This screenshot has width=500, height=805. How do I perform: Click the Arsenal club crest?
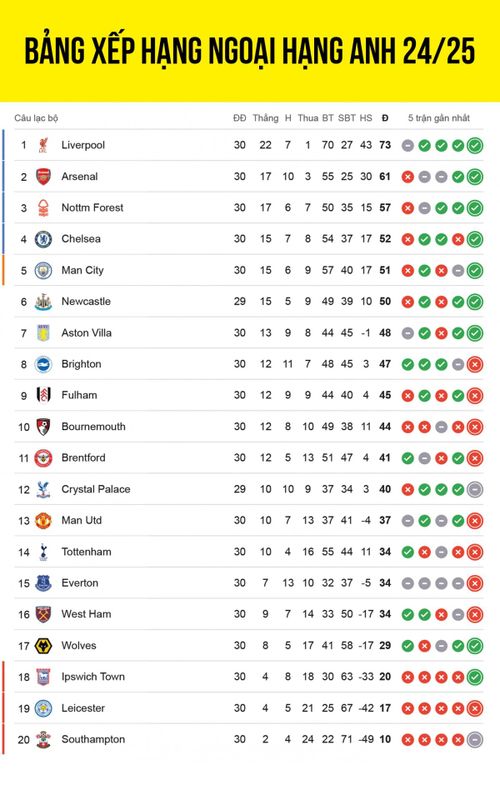click(x=43, y=177)
